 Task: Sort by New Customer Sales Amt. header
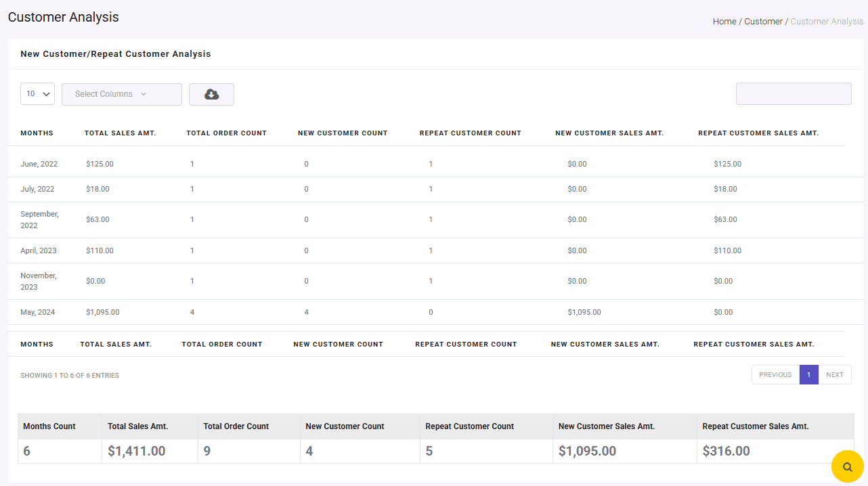point(609,133)
